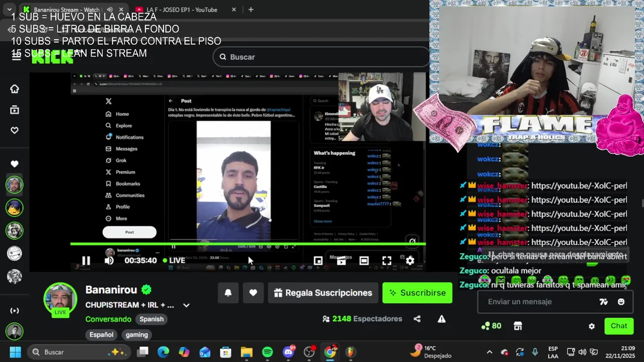644x362 pixels.
Task: Open the 7TV emote menu in chat
Action: (604, 302)
